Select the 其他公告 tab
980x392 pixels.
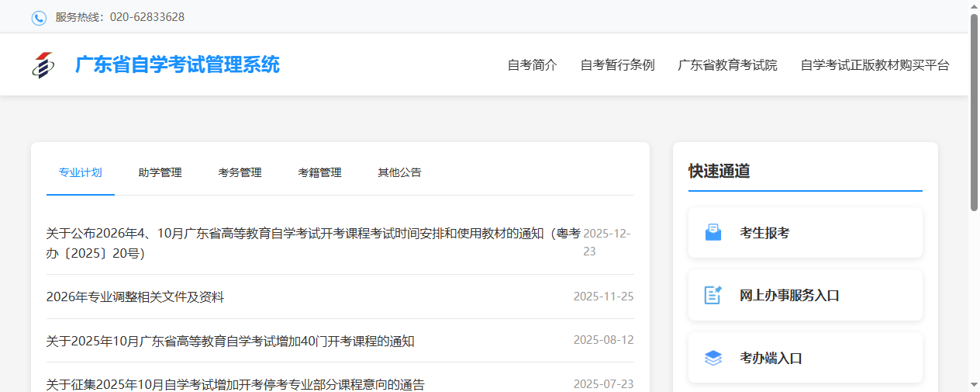click(399, 172)
